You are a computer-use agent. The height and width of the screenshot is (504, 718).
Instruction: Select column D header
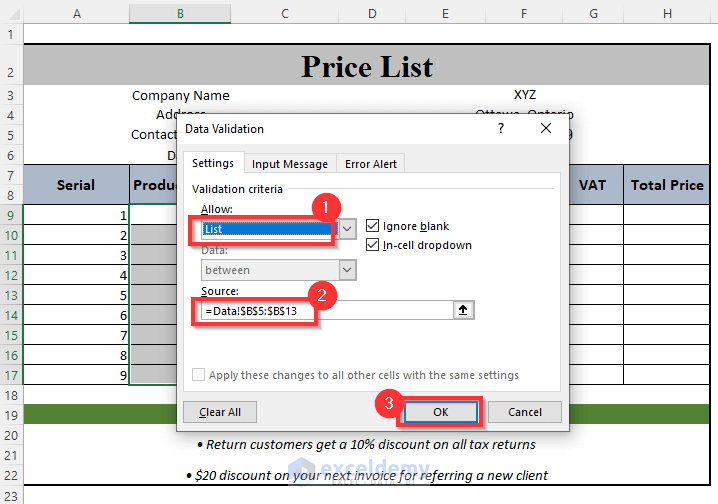tap(372, 14)
